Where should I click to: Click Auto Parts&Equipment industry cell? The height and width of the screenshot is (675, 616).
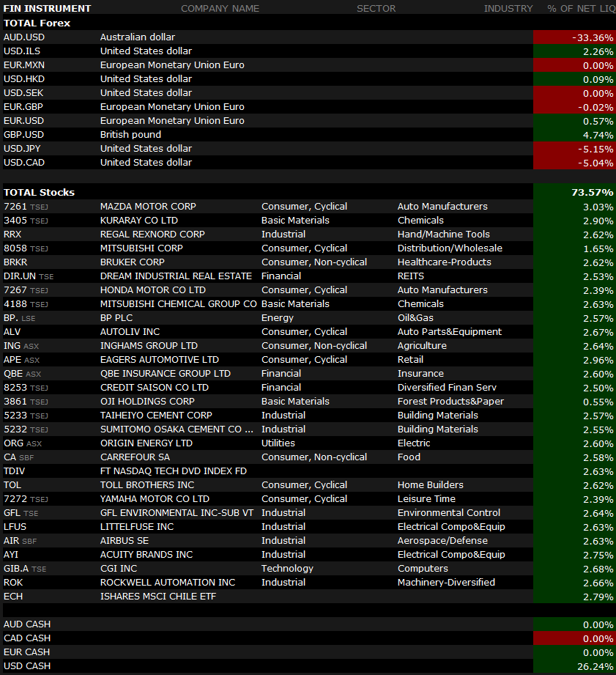coord(450,332)
